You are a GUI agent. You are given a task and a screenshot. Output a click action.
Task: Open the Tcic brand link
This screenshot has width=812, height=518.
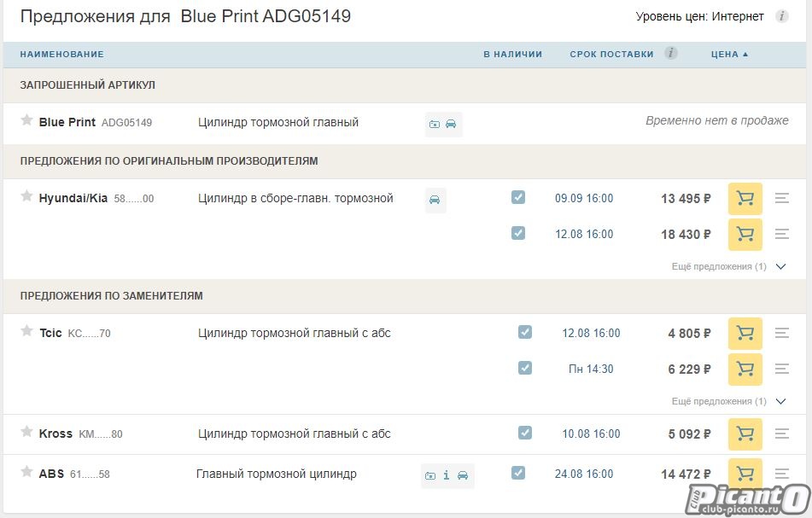[50, 333]
